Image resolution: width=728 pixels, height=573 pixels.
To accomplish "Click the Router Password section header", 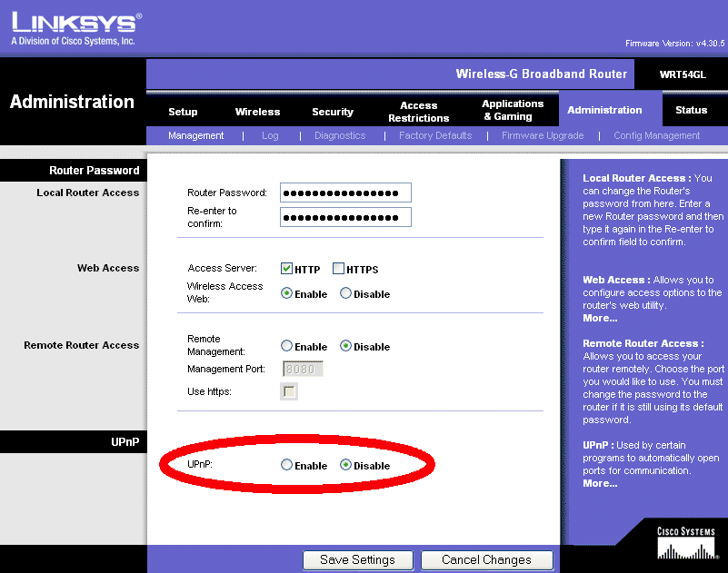I will (95, 171).
